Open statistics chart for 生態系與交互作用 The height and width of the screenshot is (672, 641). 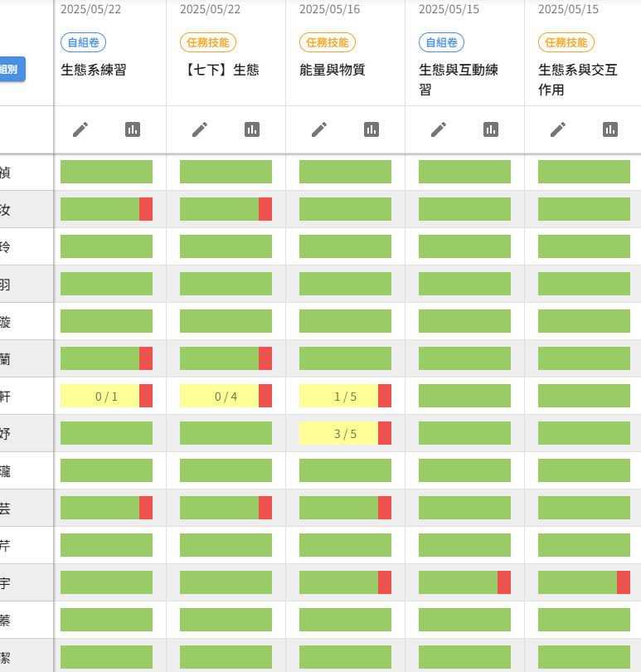tap(610, 129)
